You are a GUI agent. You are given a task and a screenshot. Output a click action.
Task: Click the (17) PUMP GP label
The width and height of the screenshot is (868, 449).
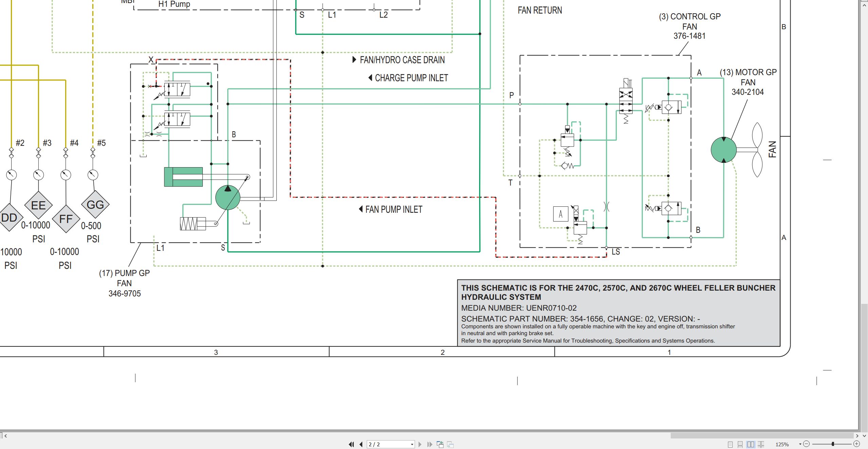(x=124, y=273)
